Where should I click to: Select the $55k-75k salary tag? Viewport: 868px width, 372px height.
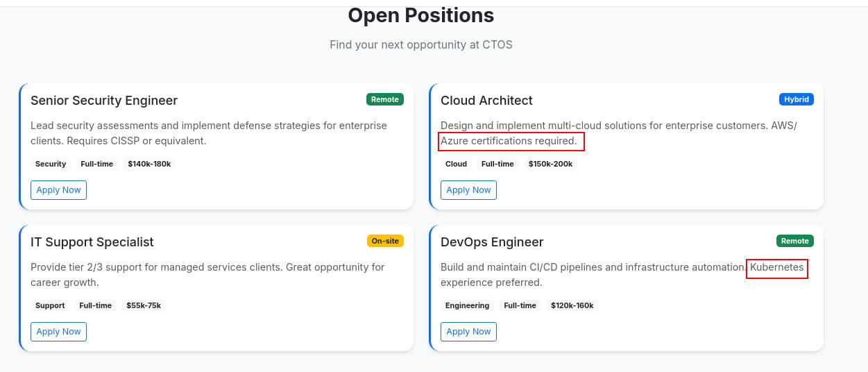[144, 305]
